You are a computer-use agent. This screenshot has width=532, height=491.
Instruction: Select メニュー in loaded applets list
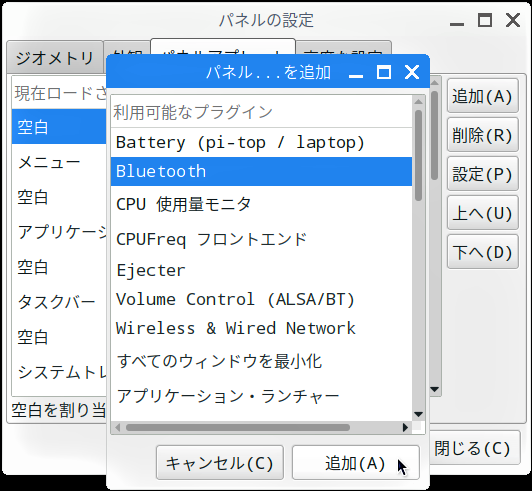pos(59,163)
